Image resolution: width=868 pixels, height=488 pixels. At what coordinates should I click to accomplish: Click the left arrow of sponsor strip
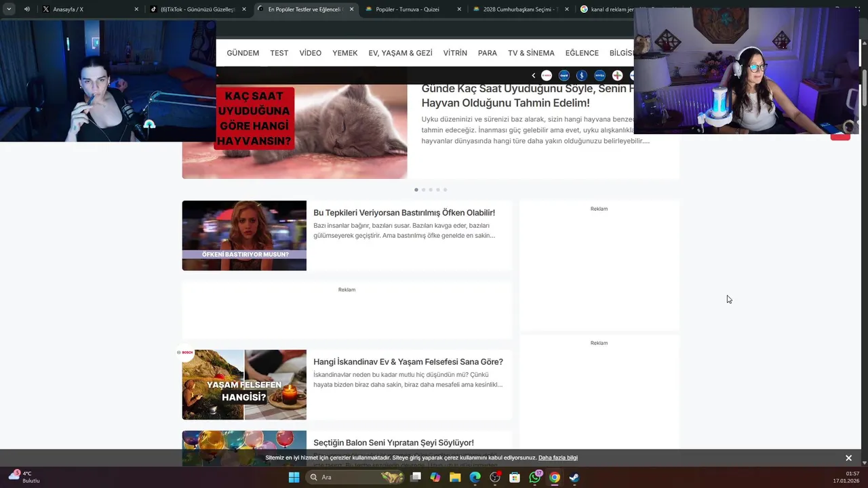point(534,75)
